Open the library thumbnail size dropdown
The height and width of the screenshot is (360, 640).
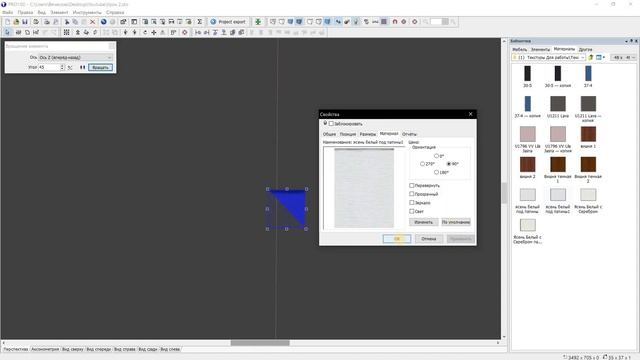click(x=624, y=58)
